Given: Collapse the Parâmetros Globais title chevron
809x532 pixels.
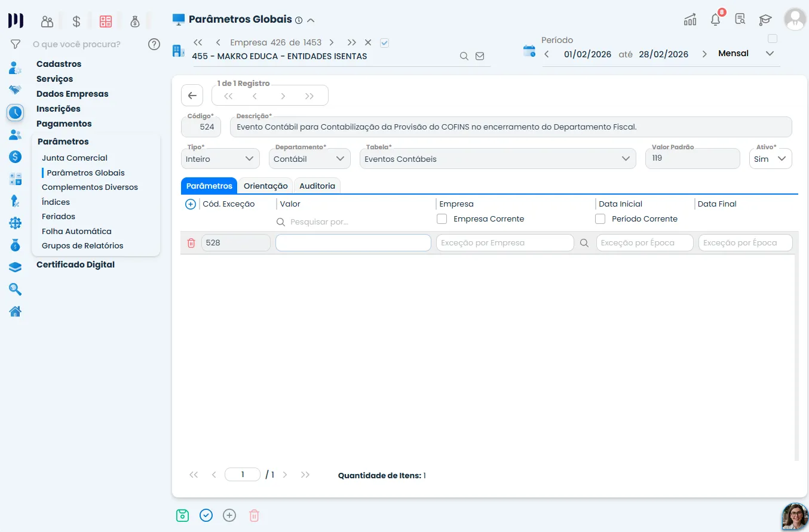Looking at the screenshot, I should coord(311,20).
